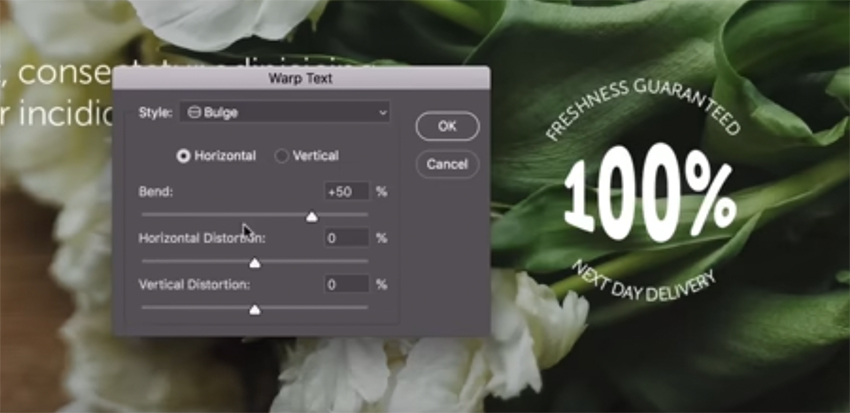Click the 100% text on canvas
This screenshot has height=413, width=850.
pyautogui.click(x=649, y=192)
